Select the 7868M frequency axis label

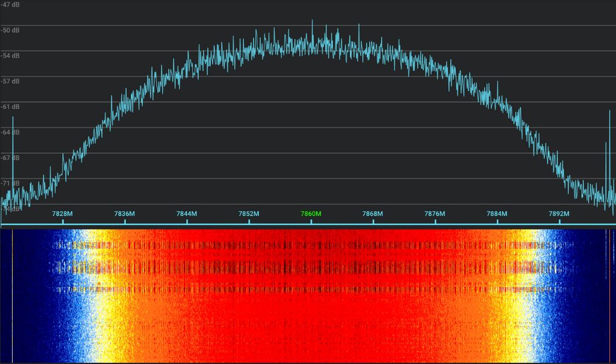click(x=373, y=214)
